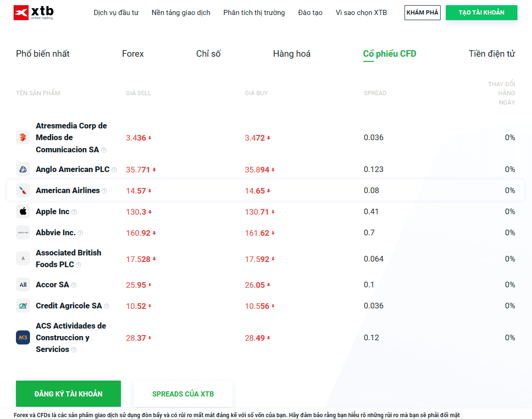This screenshot has width=532, height=419.
Task: Open the Phân tích thị trường menu
Action: 254,13
